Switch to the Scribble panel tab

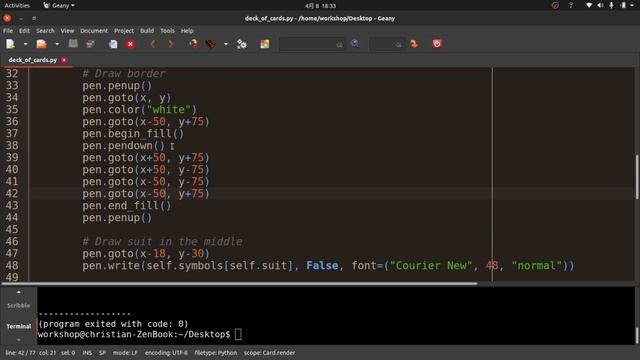coord(18,305)
